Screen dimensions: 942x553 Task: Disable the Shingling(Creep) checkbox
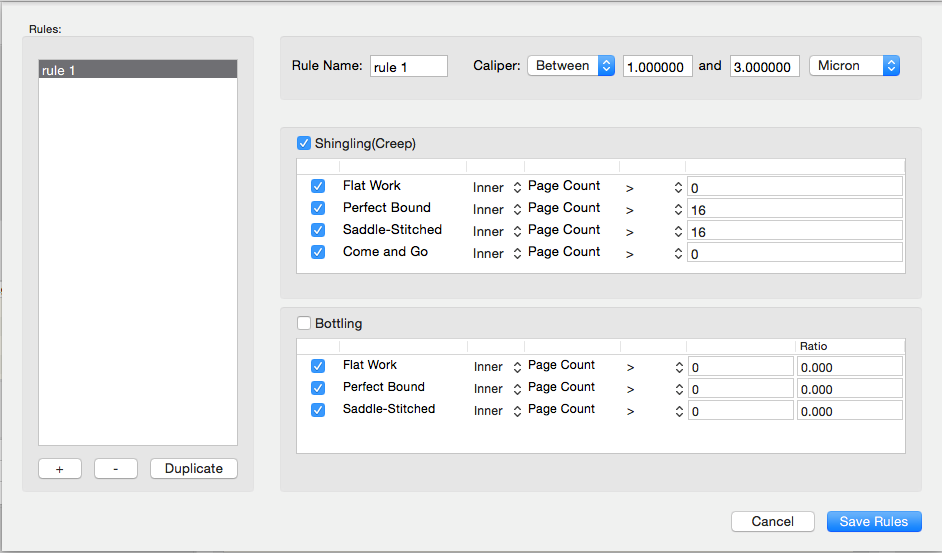pos(304,143)
